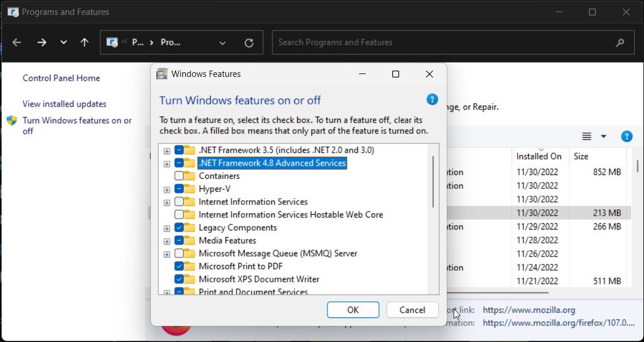Maximize the Windows Features dialog
This screenshot has width=644, height=342.
point(396,74)
